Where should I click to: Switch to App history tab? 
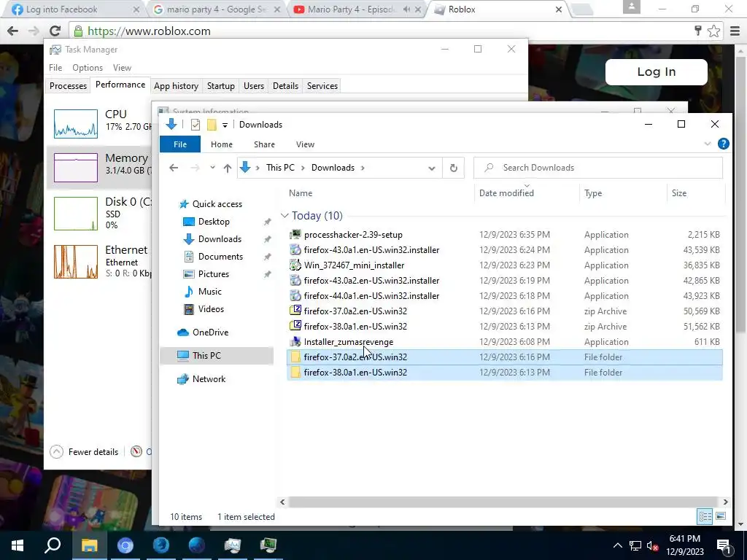(177, 86)
